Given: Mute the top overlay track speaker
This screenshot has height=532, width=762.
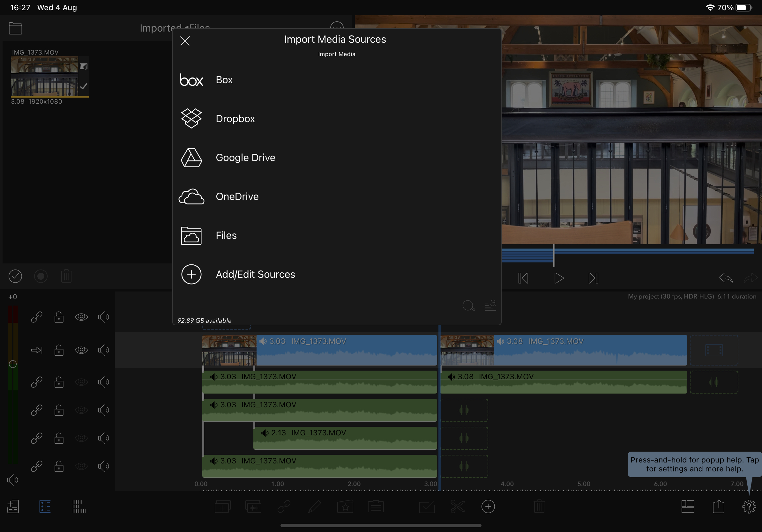Looking at the screenshot, I should pos(104,317).
